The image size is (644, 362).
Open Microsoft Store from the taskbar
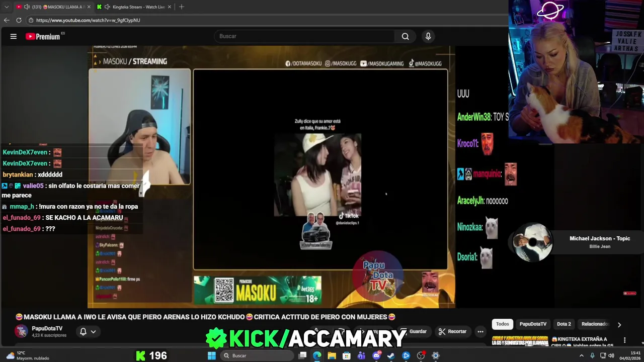[347, 355]
